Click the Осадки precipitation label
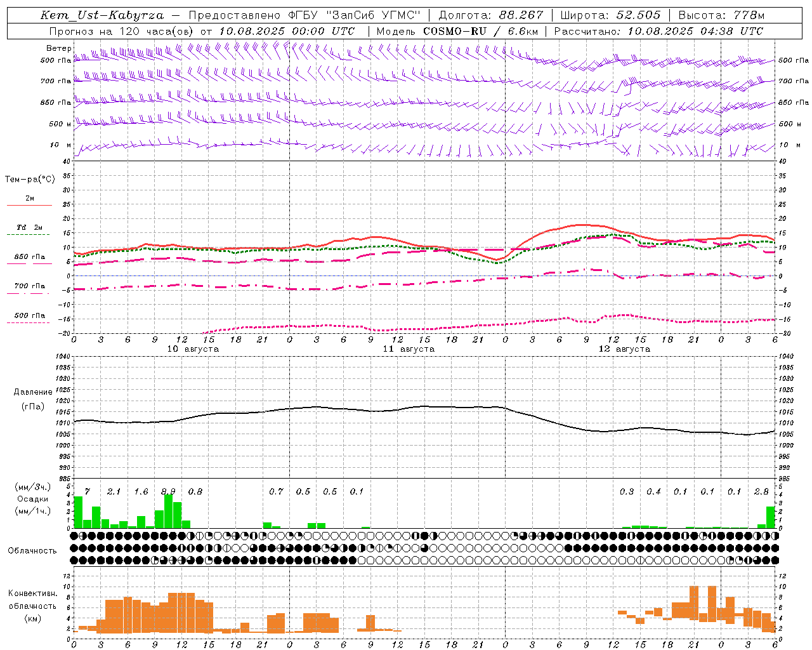This screenshot has height=650, width=812. click(32, 499)
